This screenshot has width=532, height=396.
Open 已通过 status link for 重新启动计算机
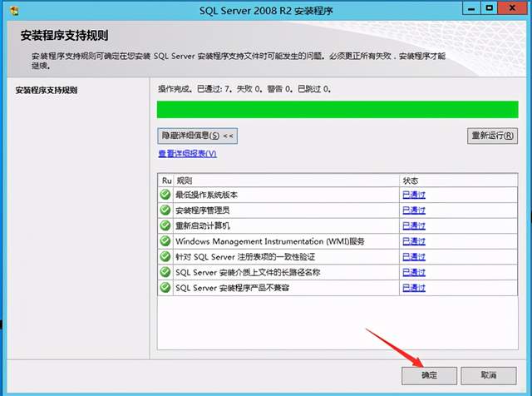[x=414, y=225]
